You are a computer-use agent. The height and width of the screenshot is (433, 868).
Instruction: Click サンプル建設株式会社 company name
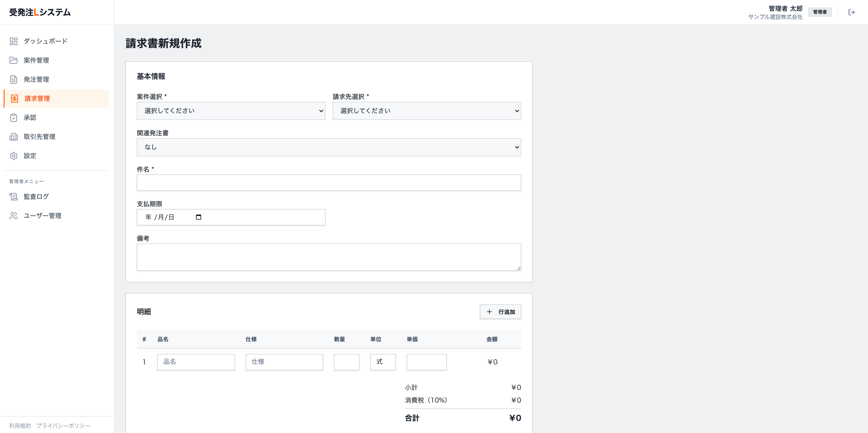pos(775,17)
